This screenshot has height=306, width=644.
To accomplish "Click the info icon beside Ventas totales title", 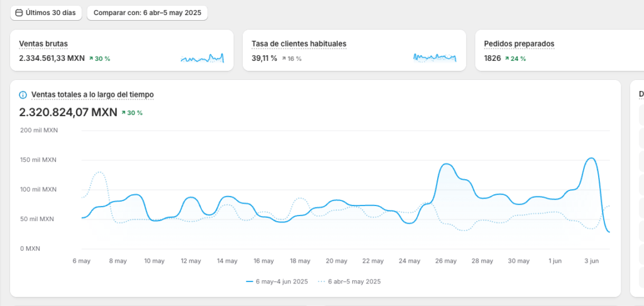I will click(x=23, y=95).
